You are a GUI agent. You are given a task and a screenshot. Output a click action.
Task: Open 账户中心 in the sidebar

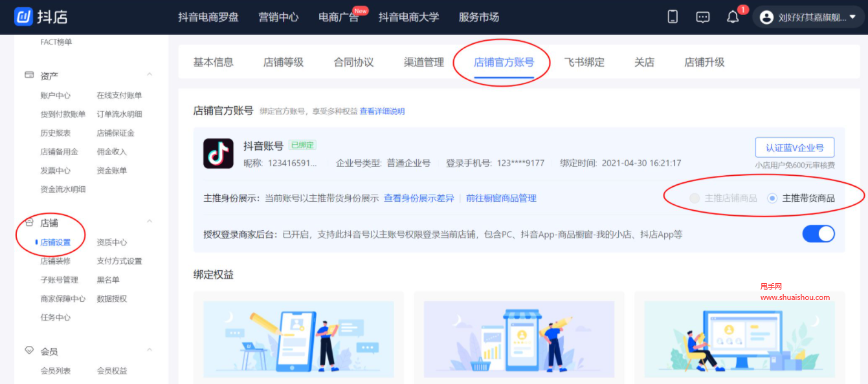coord(55,95)
